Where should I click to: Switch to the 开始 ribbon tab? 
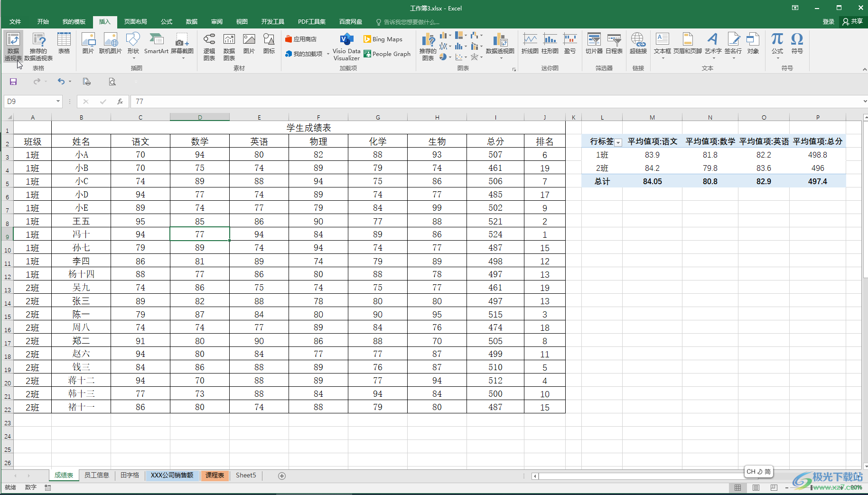click(x=43, y=22)
